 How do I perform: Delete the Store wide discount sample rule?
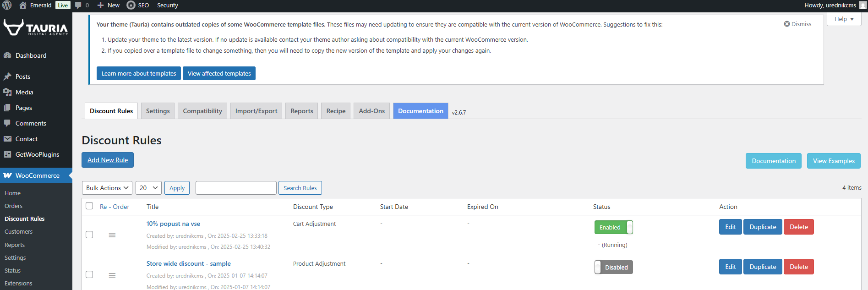pos(798,267)
